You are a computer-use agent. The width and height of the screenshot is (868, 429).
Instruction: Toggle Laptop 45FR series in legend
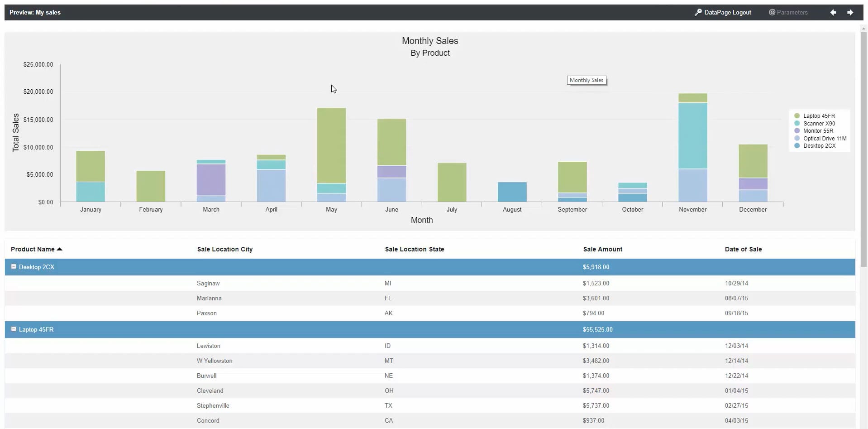click(x=819, y=116)
